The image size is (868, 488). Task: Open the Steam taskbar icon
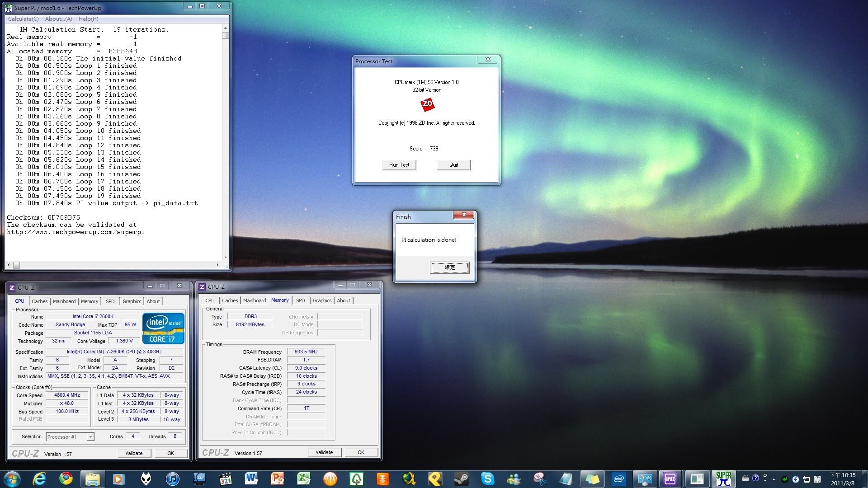point(461,479)
